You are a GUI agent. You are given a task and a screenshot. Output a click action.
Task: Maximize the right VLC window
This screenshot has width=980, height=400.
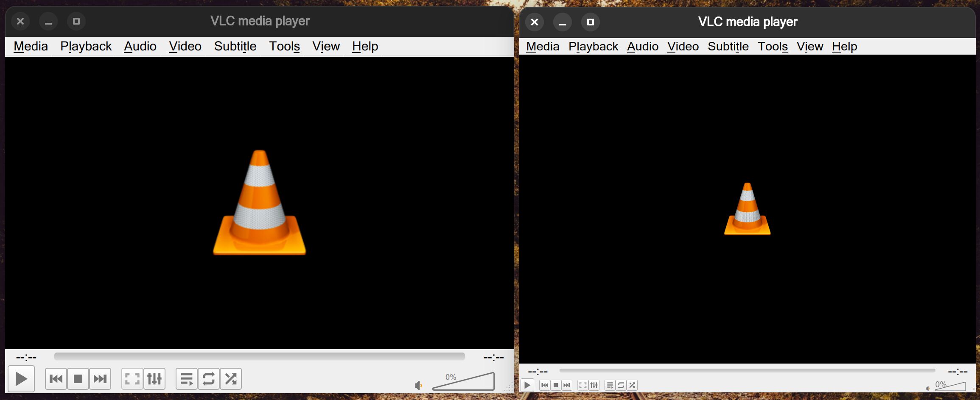(x=591, y=22)
